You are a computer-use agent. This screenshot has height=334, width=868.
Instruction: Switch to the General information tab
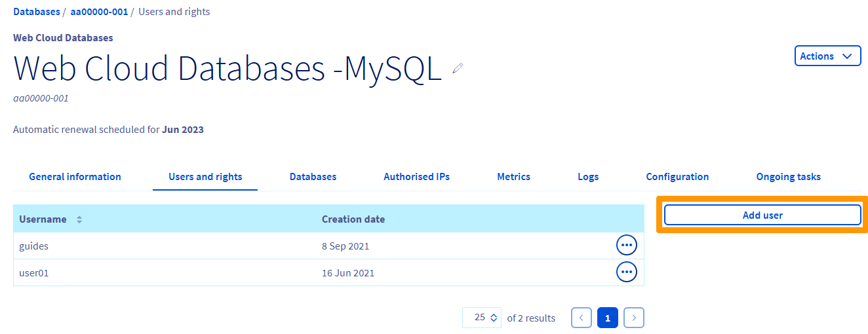click(x=75, y=177)
